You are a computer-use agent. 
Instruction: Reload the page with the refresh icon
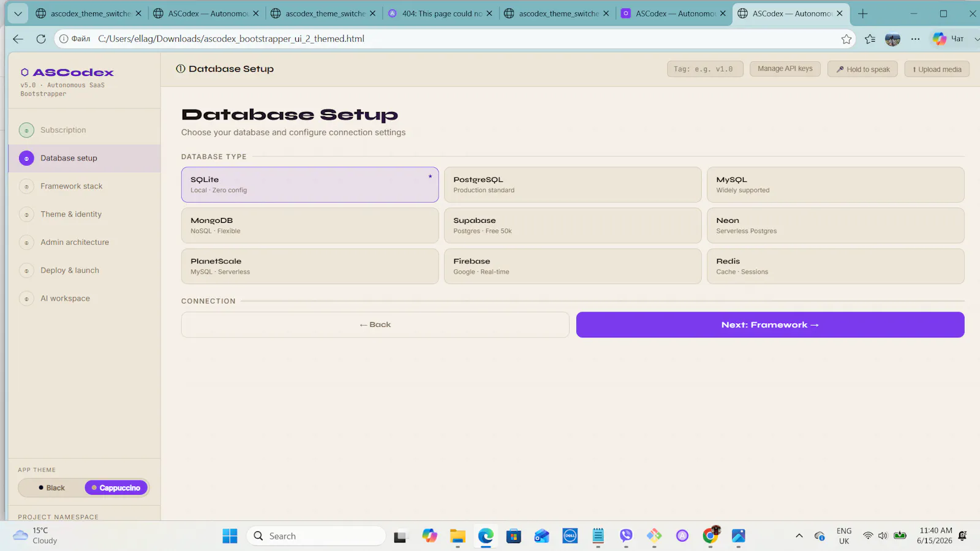41,39
